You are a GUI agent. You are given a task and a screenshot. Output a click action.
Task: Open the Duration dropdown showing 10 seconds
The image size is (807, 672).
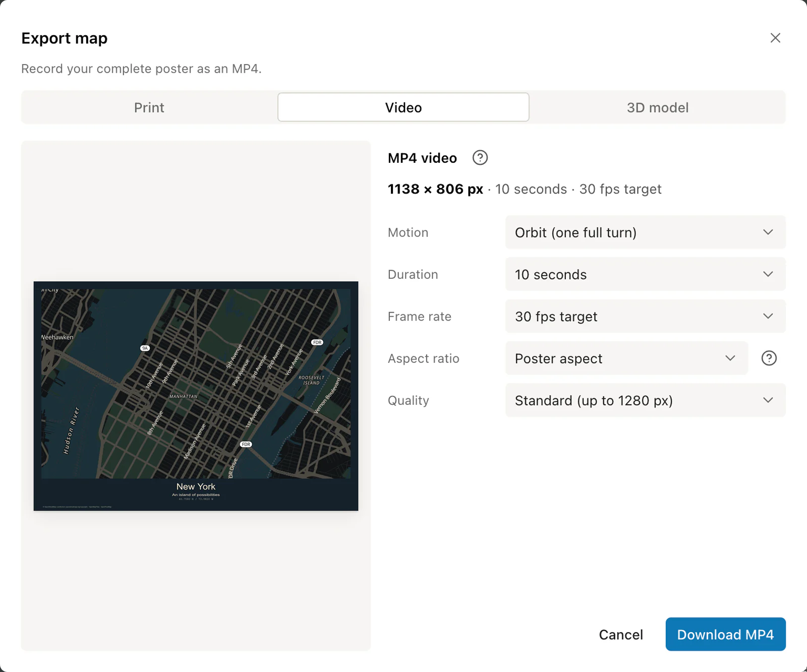645,274
